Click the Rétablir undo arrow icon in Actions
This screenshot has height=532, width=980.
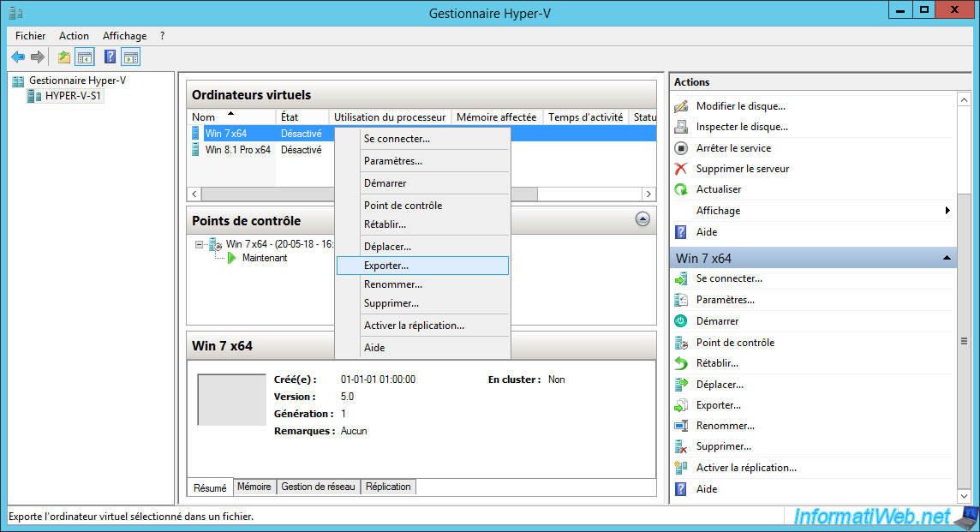[681, 363]
